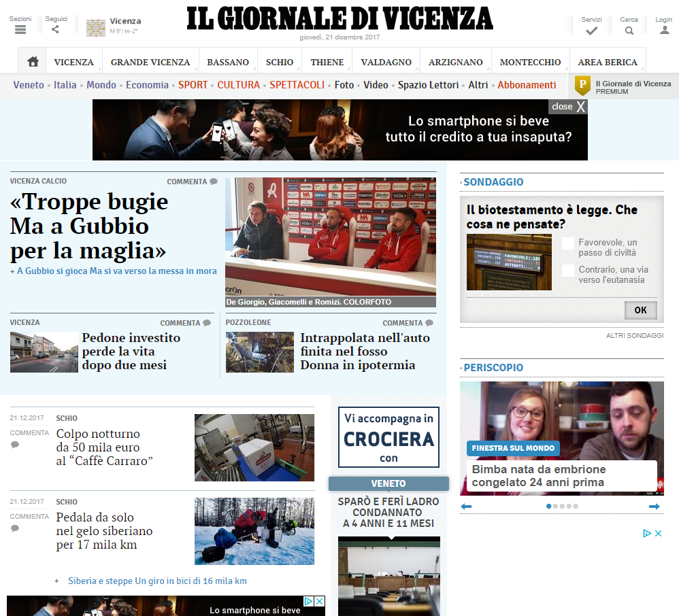679x616 pixels.
Task: Open comments bubble on Pozzoleone article
Action: pos(429,323)
